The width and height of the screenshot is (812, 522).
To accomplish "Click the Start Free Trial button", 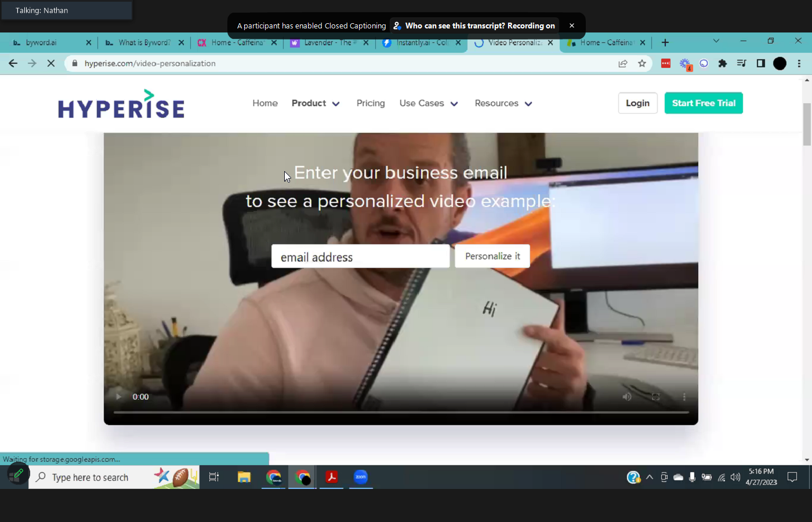I will tap(704, 103).
